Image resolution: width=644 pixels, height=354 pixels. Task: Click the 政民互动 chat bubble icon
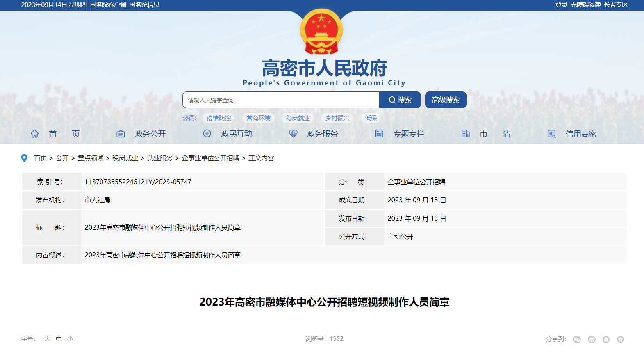click(x=207, y=133)
